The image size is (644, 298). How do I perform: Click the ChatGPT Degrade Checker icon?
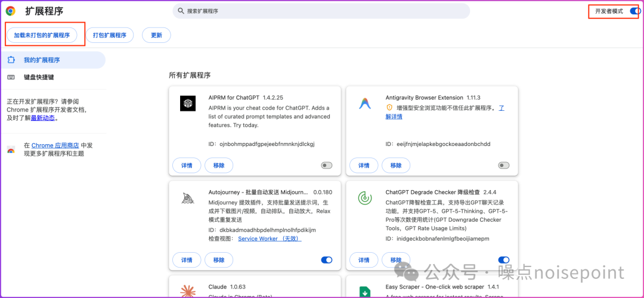365,198
